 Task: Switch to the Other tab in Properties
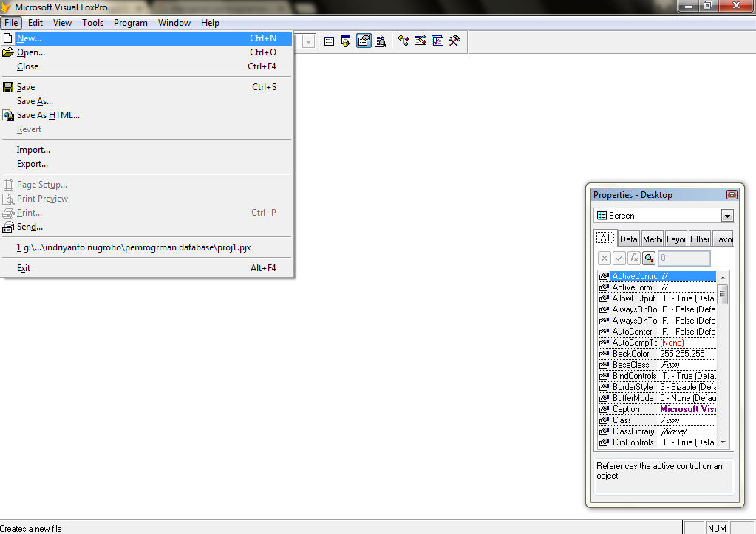point(700,239)
